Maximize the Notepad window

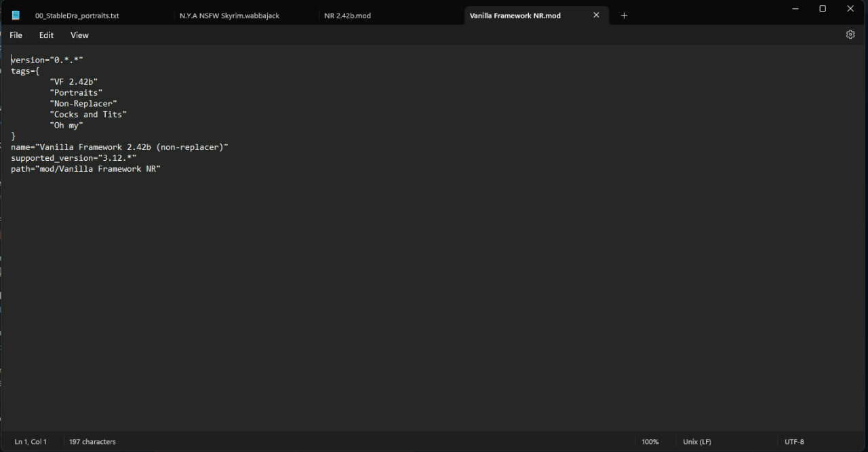click(x=822, y=9)
